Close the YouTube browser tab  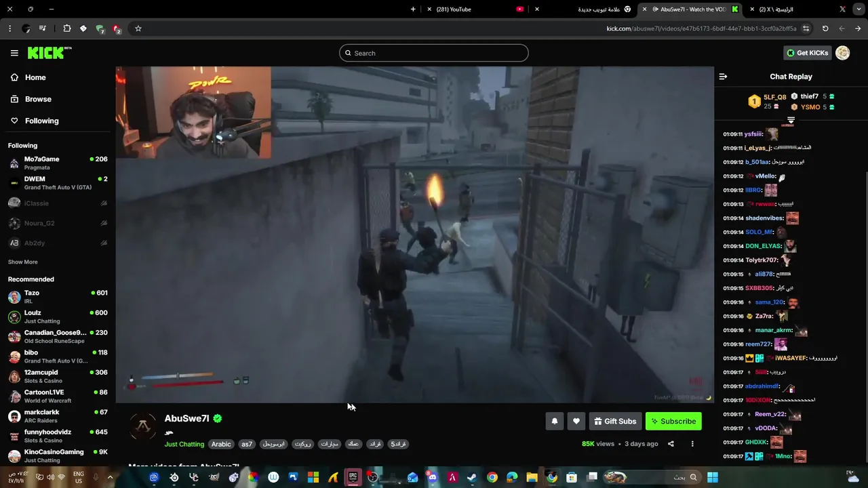[x=429, y=9]
